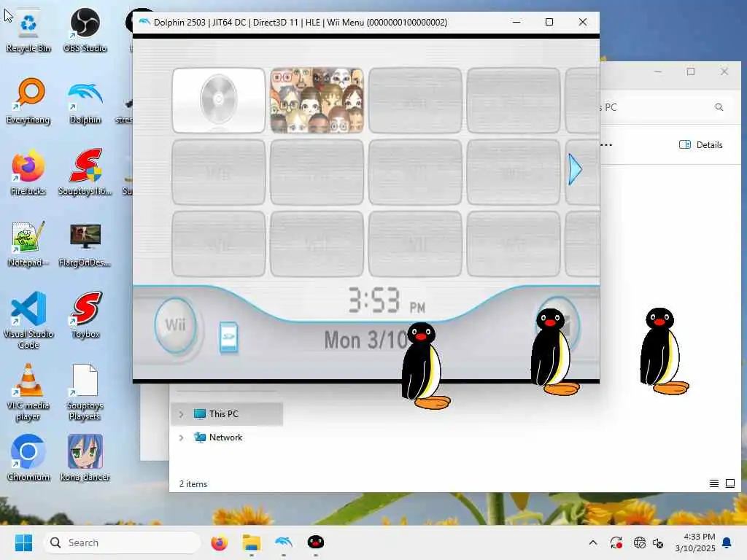Open the VLC media player desktop icon

tap(28, 392)
